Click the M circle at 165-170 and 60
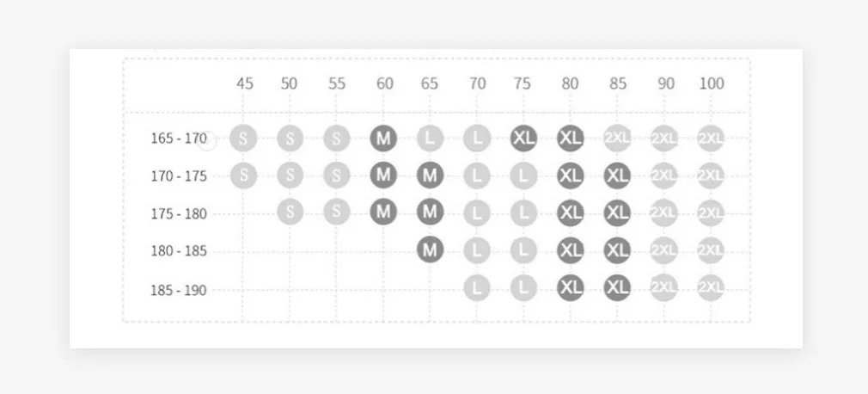The width and height of the screenshot is (868, 394). click(x=383, y=138)
